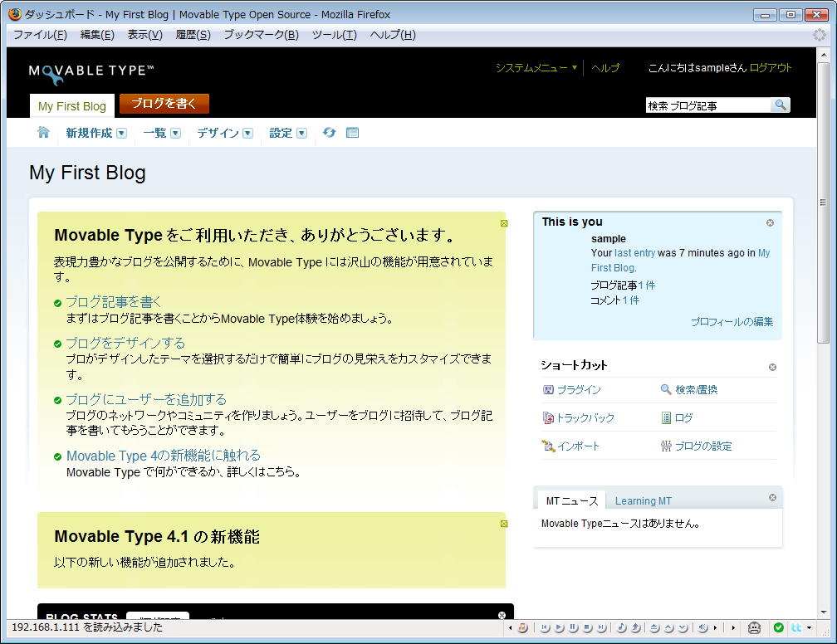The height and width of the screenshot is (644, 837).
Task: Click previous track button in status bar
Action: [545, 627]
